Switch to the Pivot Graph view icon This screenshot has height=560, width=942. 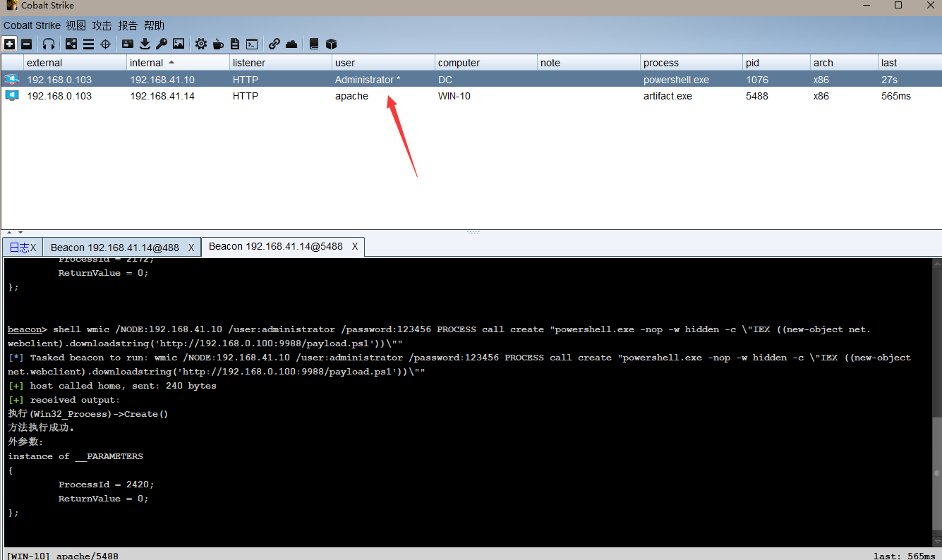pyautogui.click(x=71, y=44)
